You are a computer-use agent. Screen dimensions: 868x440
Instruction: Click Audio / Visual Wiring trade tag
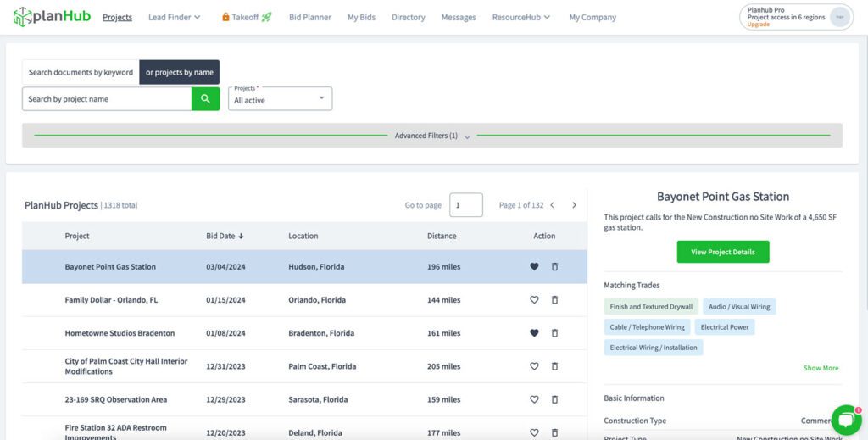point(739,307)
